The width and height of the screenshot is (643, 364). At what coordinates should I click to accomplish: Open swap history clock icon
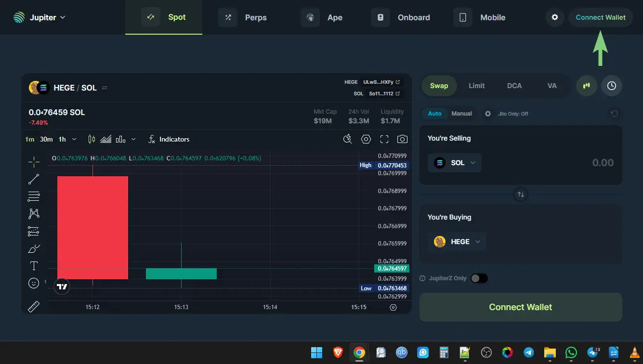611,86
